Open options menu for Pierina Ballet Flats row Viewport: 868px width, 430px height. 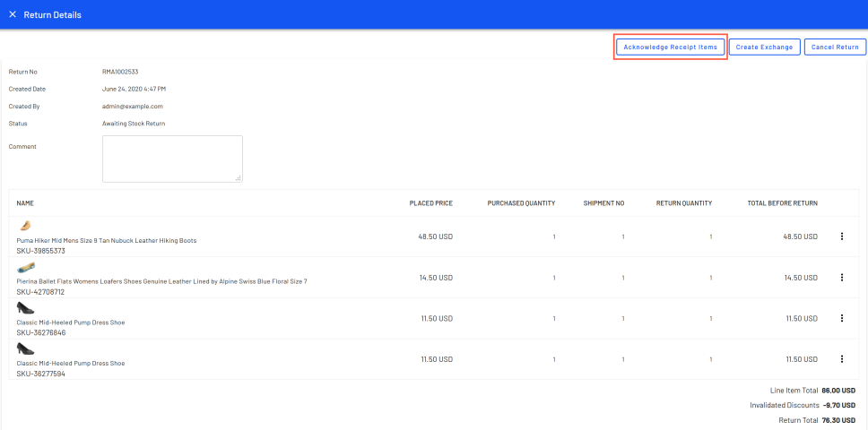[841, 278]
